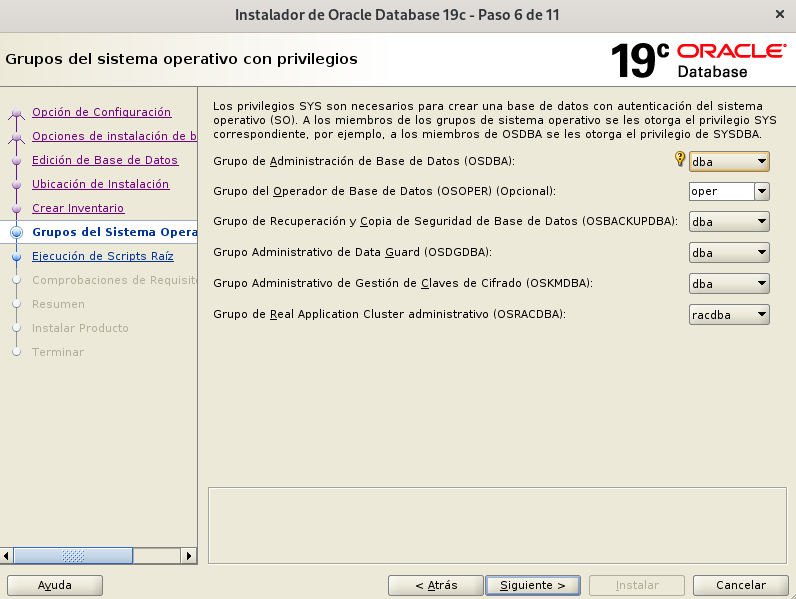Viewport: 796px width, 599px height.
Task: Jump to Ubicación de Instalación step
Action: click(x=100, y=184)
